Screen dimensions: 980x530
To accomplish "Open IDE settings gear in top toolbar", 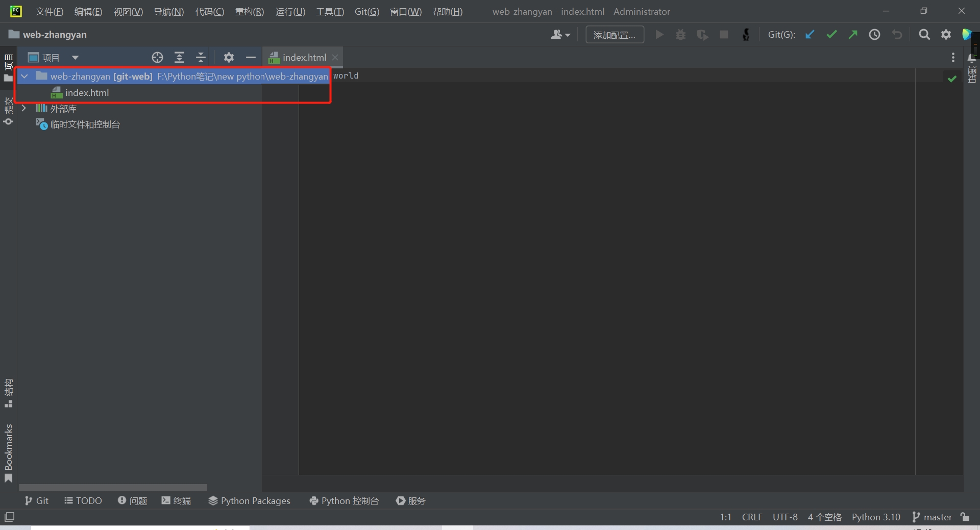I will click(x=946, y=35).
